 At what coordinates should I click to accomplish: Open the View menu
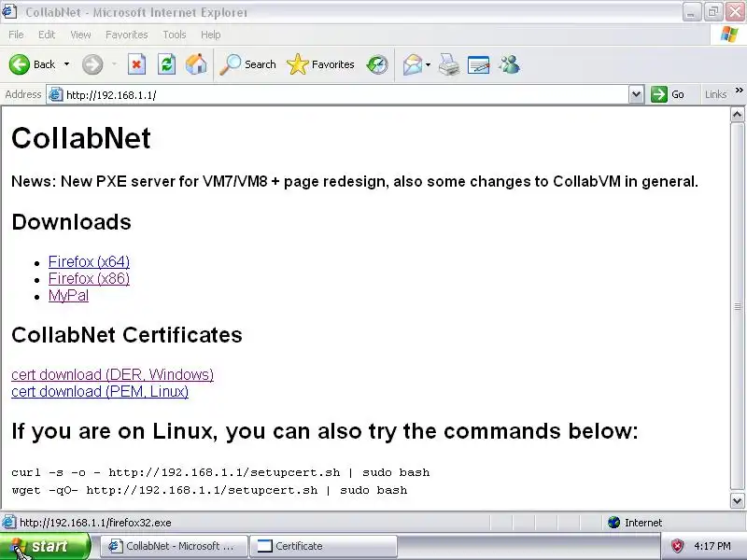pos(80,35)
